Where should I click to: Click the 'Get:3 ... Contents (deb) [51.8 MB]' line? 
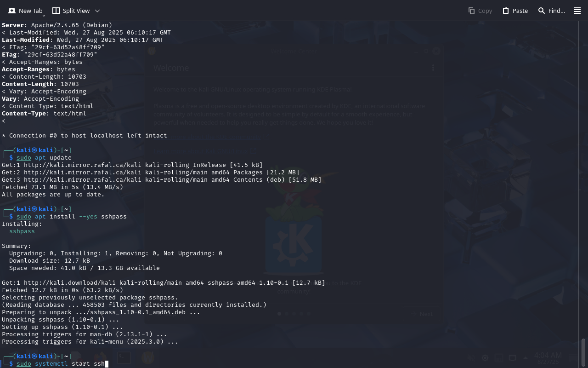[x=162, y=179]
